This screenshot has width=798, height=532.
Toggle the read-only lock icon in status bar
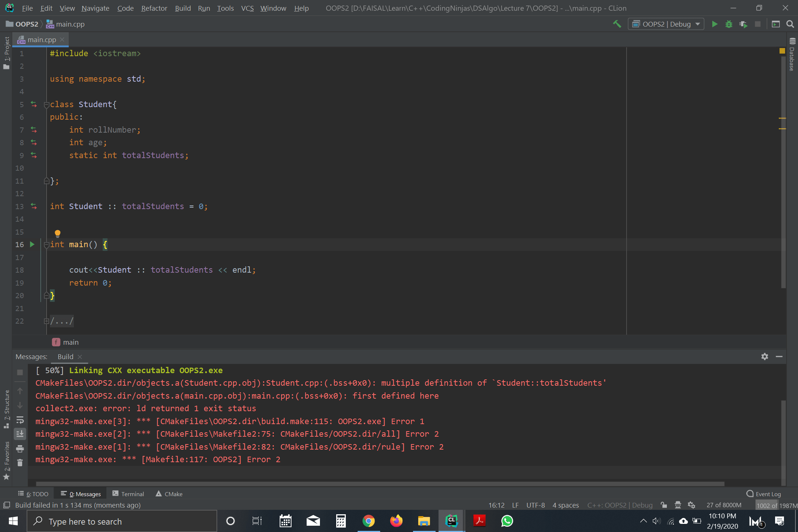pyautogui.click(x=664, y=505)
